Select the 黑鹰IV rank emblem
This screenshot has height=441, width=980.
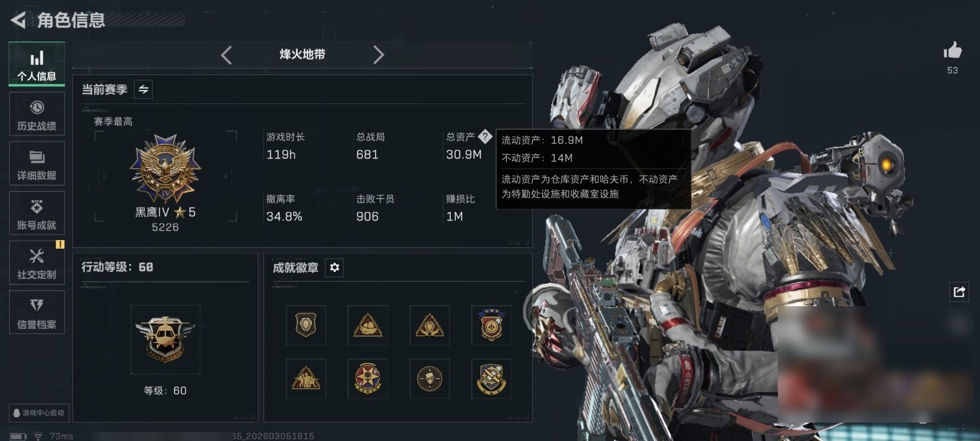[165, 168]
